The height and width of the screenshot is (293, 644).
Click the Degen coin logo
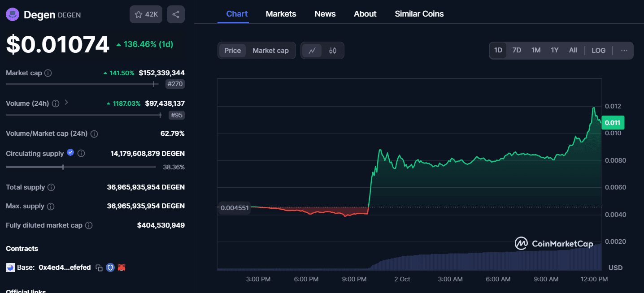[x=12, y=14]
